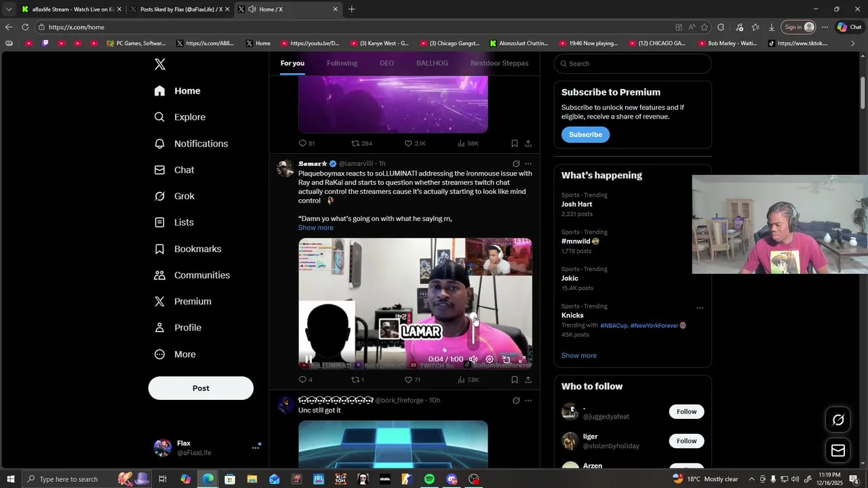Like the post with 71 likes

[412, 380]
